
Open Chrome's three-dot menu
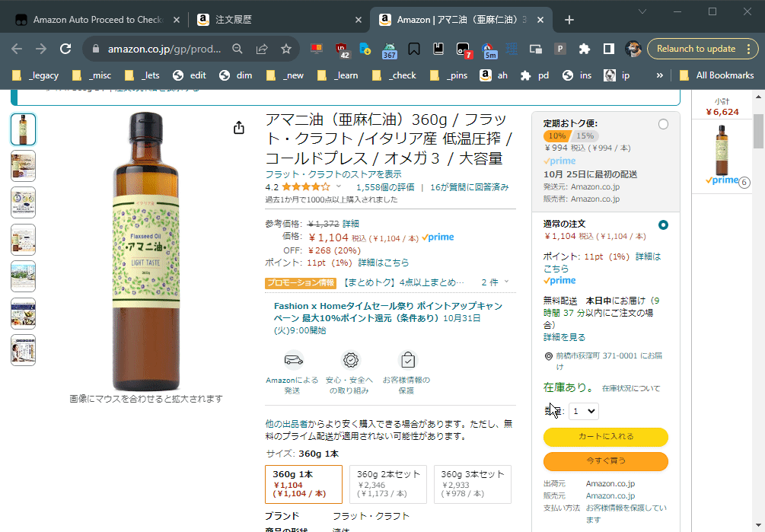point(748,49)
